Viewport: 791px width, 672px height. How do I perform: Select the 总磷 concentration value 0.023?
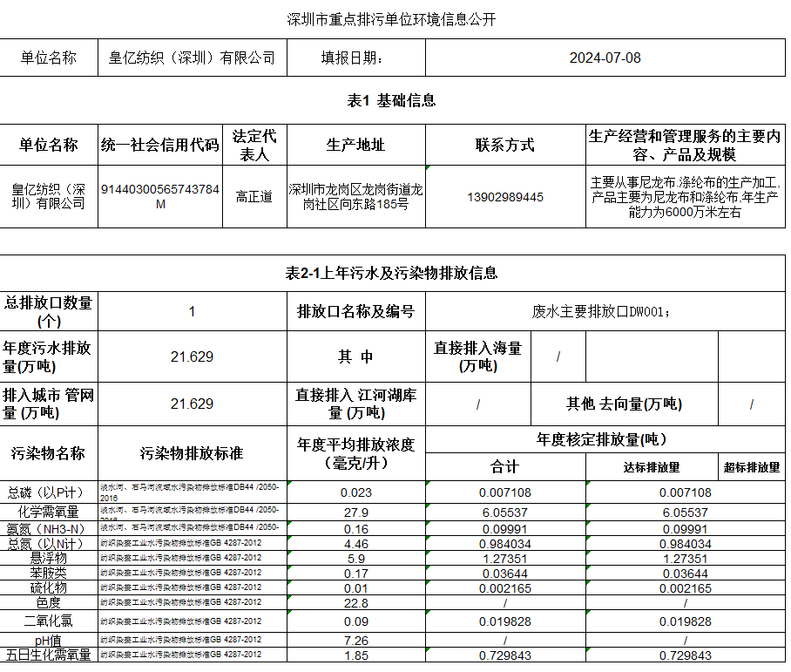click(x=356, y=492)
